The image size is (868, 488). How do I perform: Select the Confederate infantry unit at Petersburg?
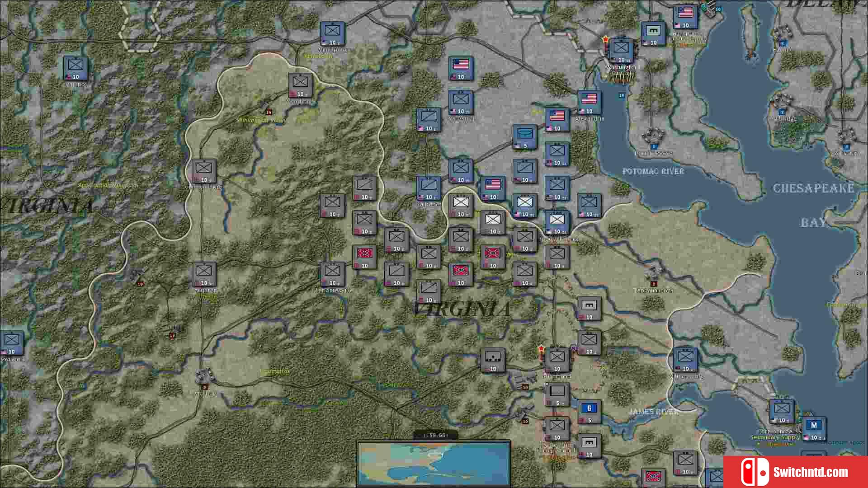[557, 429]
